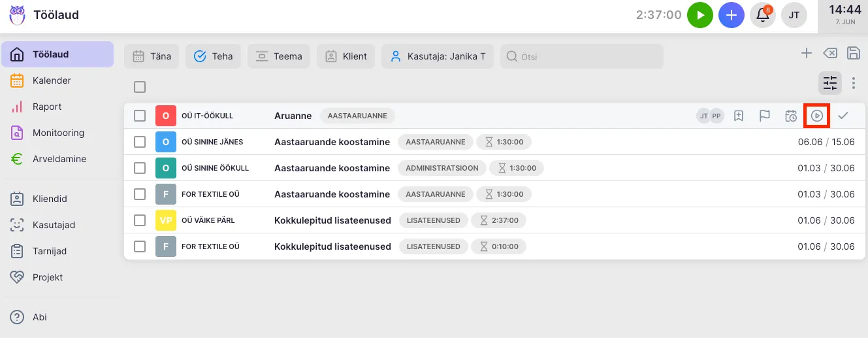Screen dimensions: 868x338
Task: Clear filters with the backspace icon
Action: tap(829, 54)
